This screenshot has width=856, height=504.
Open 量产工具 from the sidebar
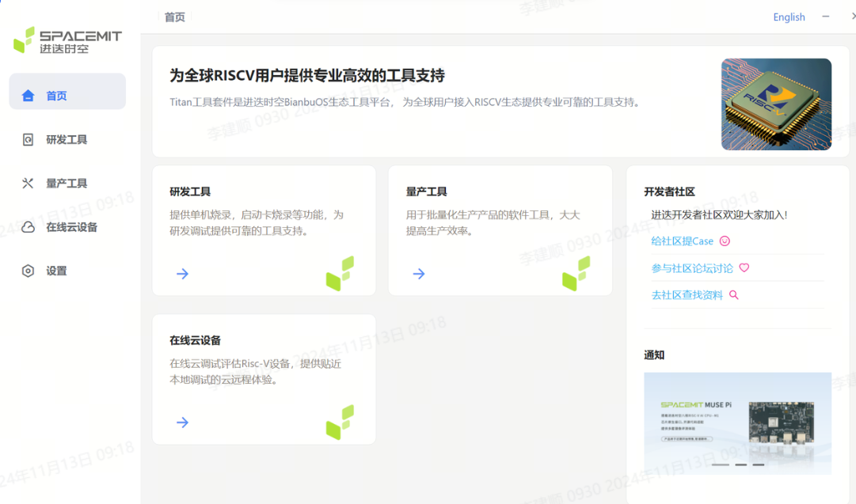click(67, 184)
